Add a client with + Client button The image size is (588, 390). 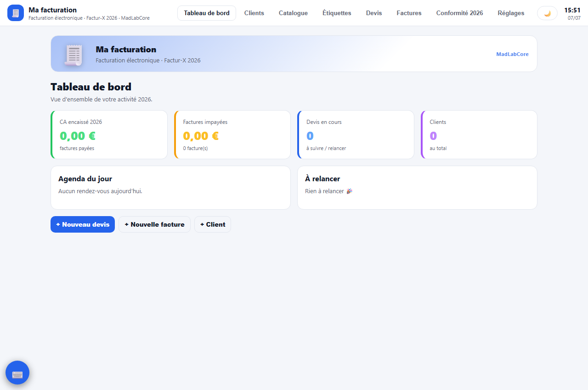(213, 224)
